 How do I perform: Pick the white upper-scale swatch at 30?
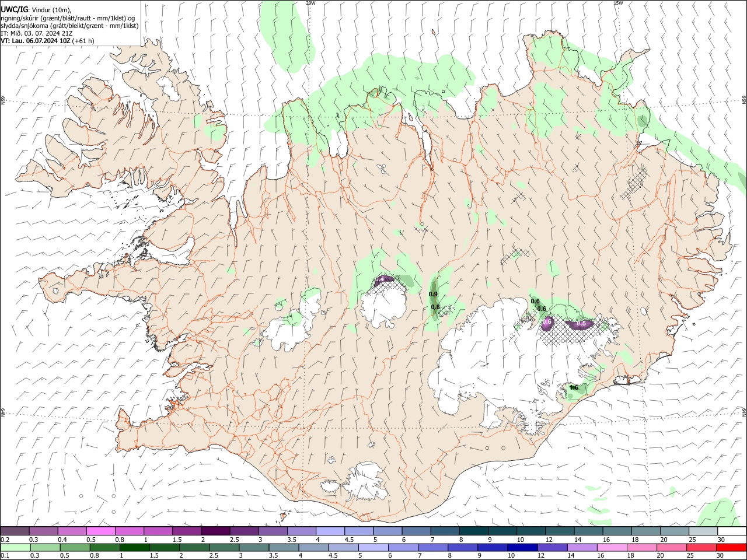click(x=732, y=531)
